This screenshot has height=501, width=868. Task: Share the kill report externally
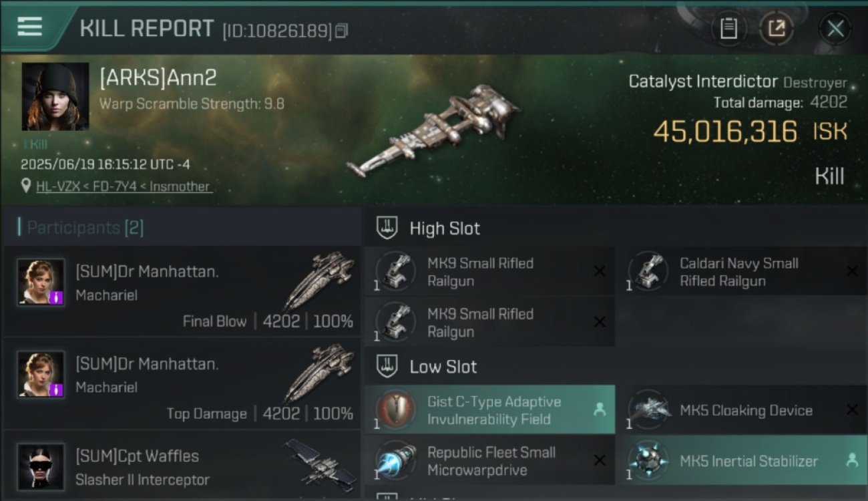coord(776,29)
